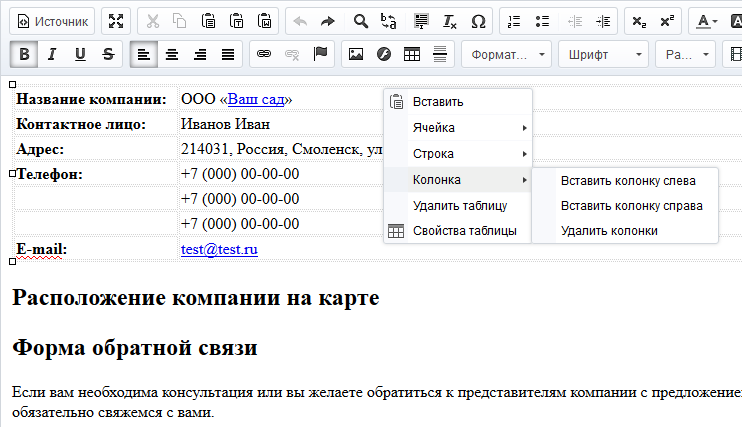
Task: Toggle bold formatting
Action: click(24, 54)
